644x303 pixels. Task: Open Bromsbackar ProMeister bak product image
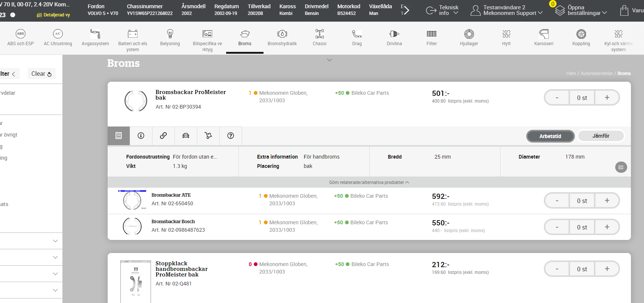point(136,101)
